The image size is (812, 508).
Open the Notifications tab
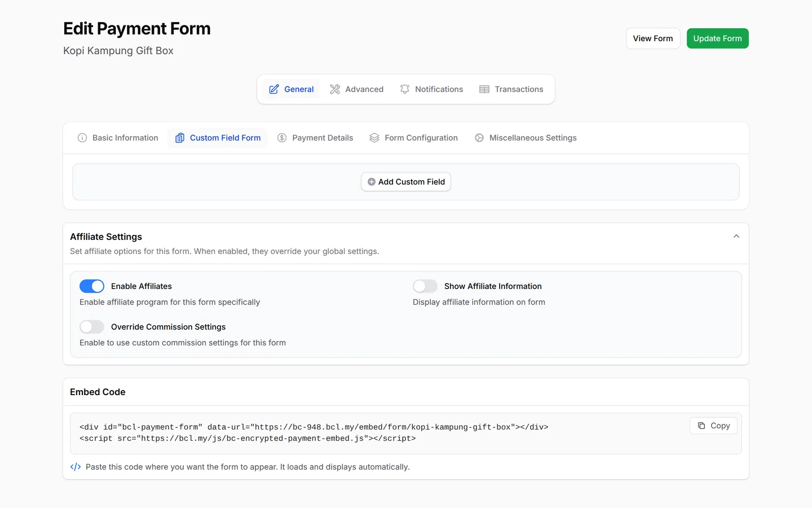[x=431, y=89]
